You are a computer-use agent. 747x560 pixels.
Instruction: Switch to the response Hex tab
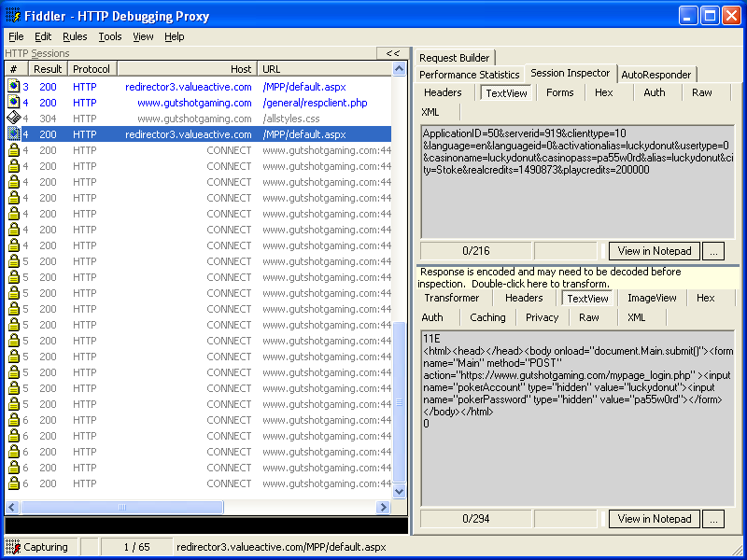pos(706,298)
